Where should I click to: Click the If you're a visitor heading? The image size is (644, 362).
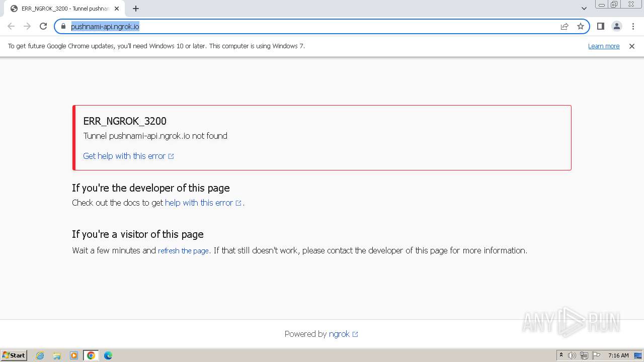138,234
